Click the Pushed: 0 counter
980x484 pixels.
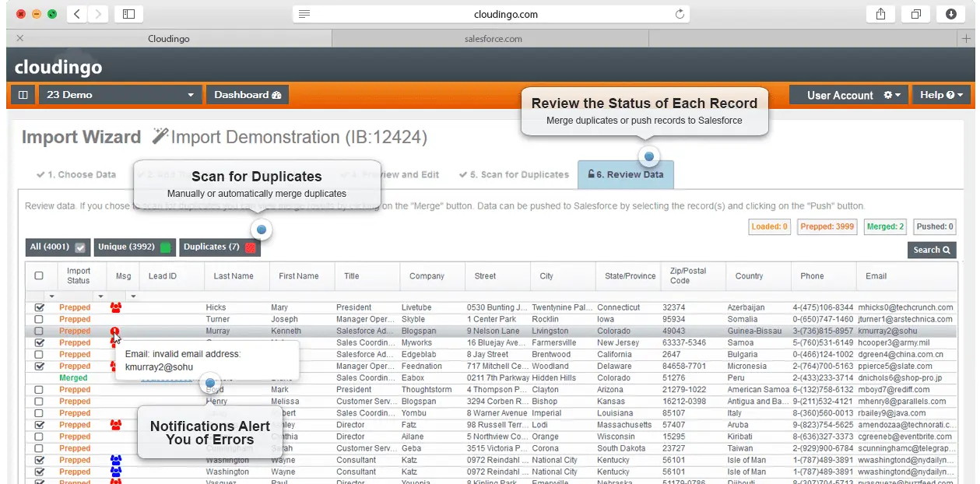pyautogui.click(x=934, y=226)
